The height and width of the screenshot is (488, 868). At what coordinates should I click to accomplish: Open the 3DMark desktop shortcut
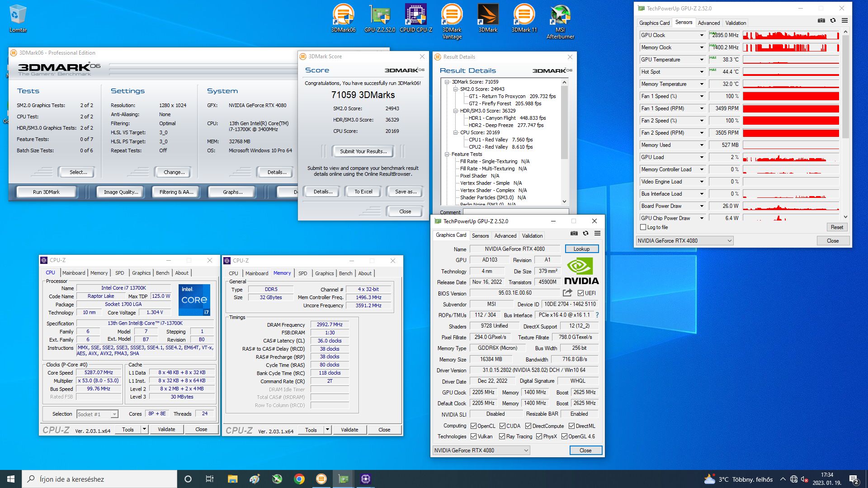[488, 18]
